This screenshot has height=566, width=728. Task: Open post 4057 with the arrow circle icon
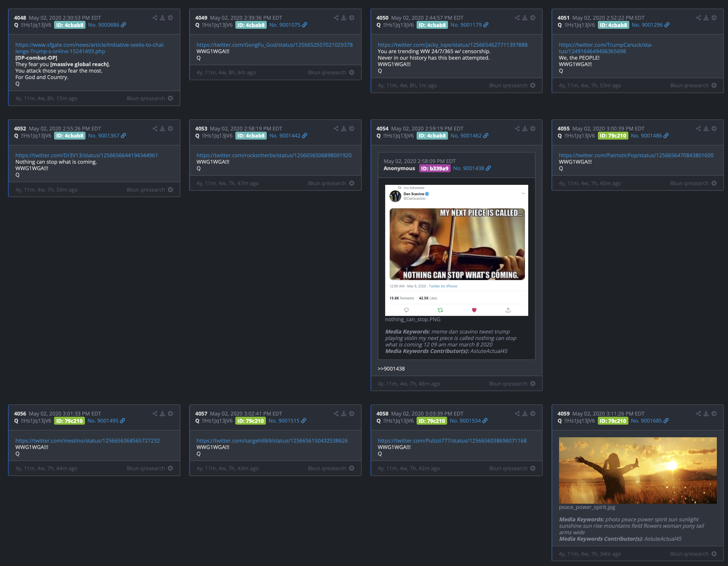352,413
